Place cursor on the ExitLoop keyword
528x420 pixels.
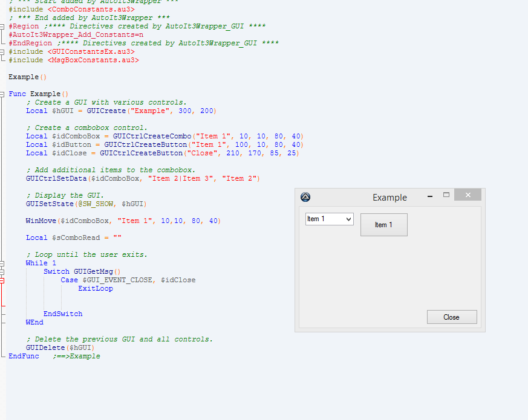(x=96, y=289)
